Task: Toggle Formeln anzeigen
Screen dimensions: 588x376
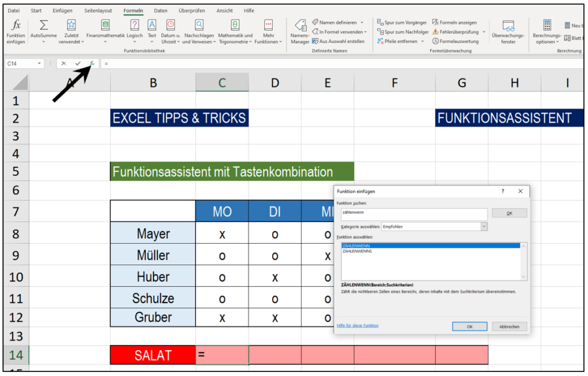Action: (x=455, y=22)
